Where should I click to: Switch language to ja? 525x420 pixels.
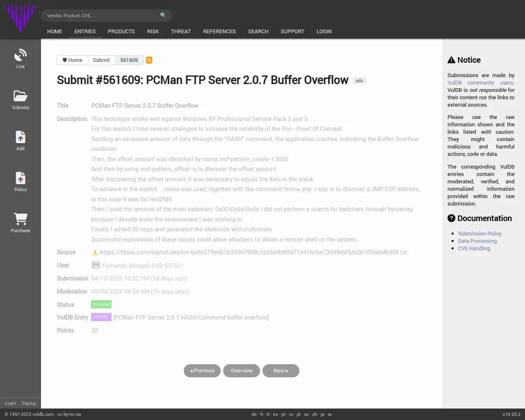pos(322,414)
